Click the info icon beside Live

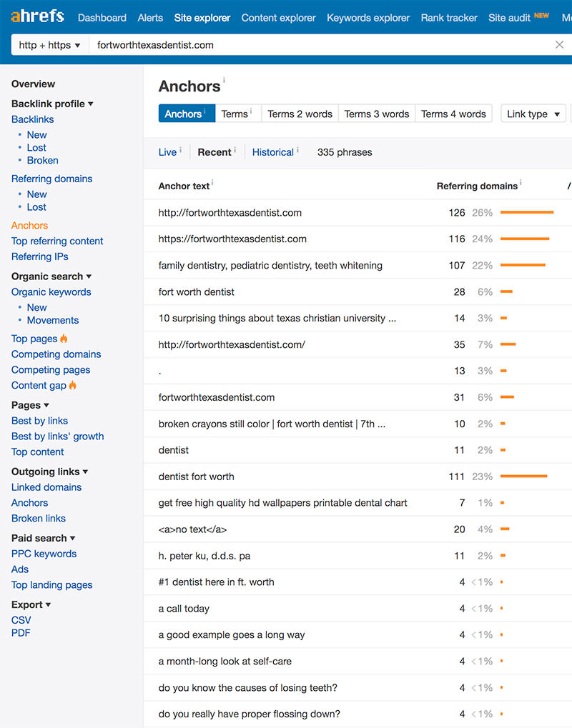click(180, 149)
